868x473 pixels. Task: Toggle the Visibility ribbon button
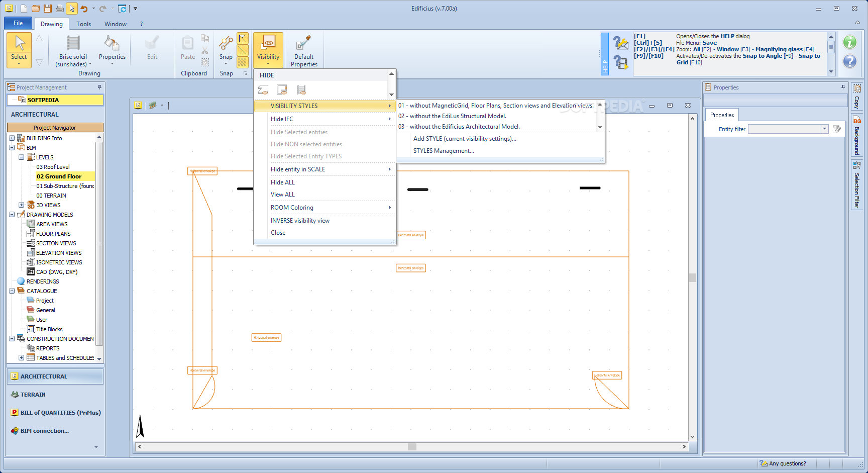click(268, 50)
